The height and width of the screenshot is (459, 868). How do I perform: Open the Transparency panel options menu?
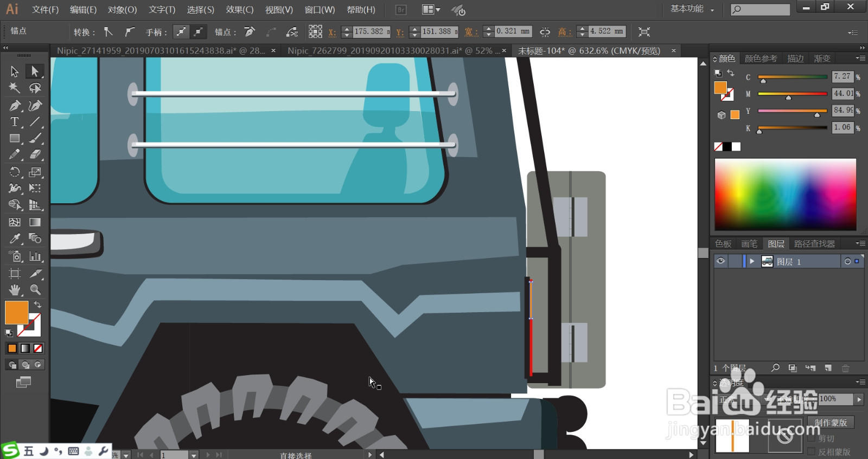coord(860,382)
